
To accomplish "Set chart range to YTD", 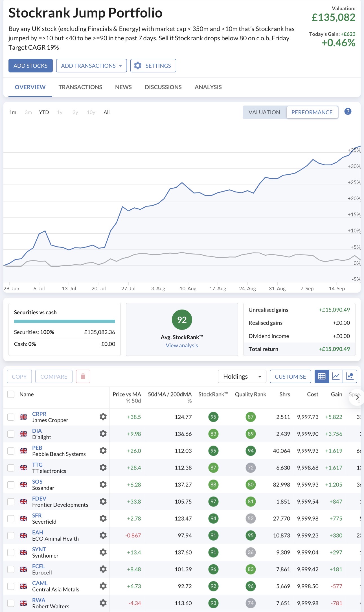I will [x=44, y=112].
